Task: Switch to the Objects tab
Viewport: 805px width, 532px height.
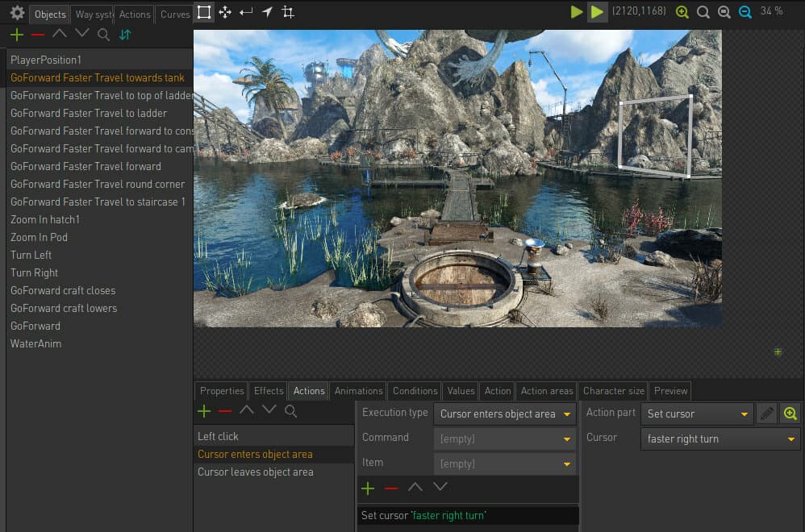Action: click(50, 15)
